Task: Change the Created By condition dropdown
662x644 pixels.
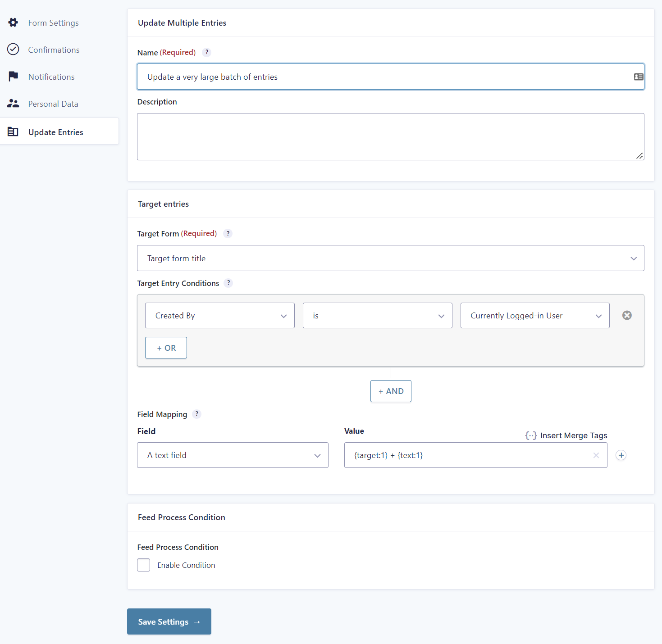Action: tap(219, 315)
